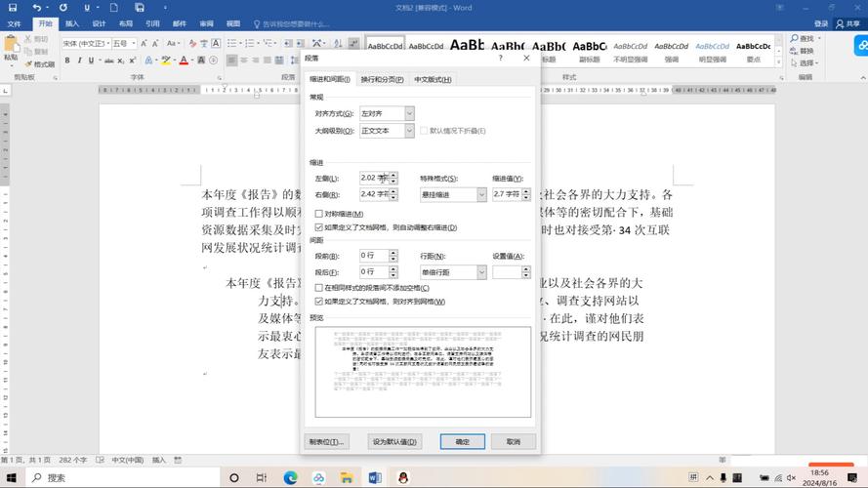Open the 视图 ribbon tab

[x=233, y=23]
